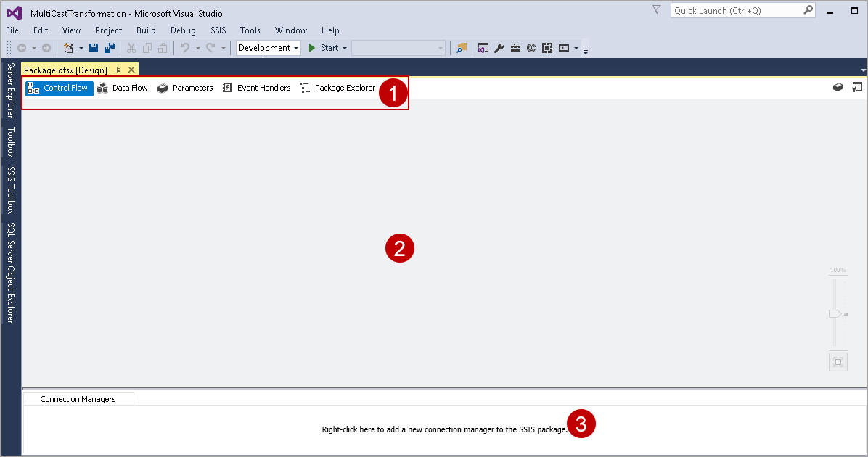This screenshot has height=457, width=868.
Task: Open the File menu
Action: (12, 30)
